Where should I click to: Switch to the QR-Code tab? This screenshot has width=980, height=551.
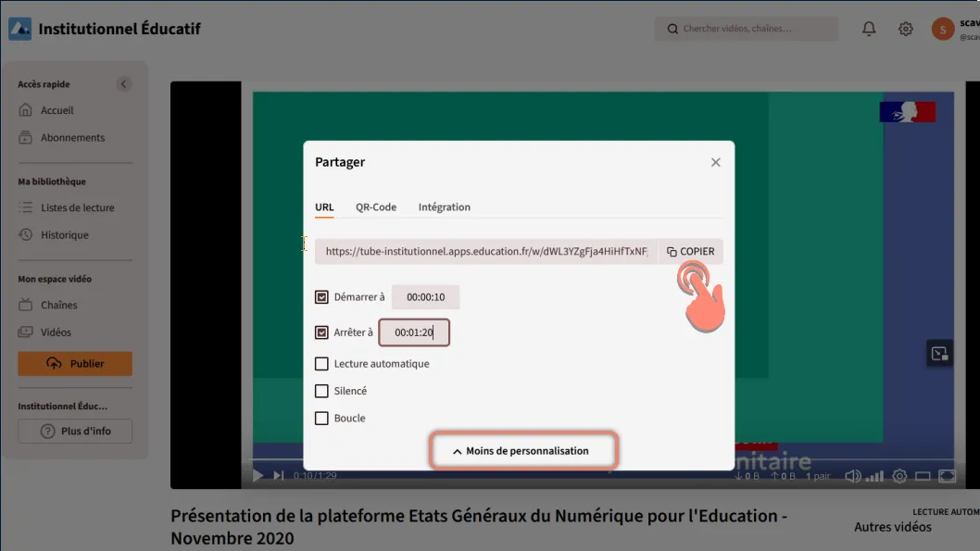376,207
